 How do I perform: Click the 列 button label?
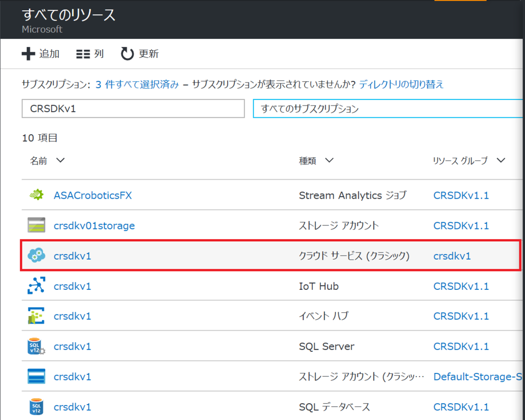[x=99, y=54]
